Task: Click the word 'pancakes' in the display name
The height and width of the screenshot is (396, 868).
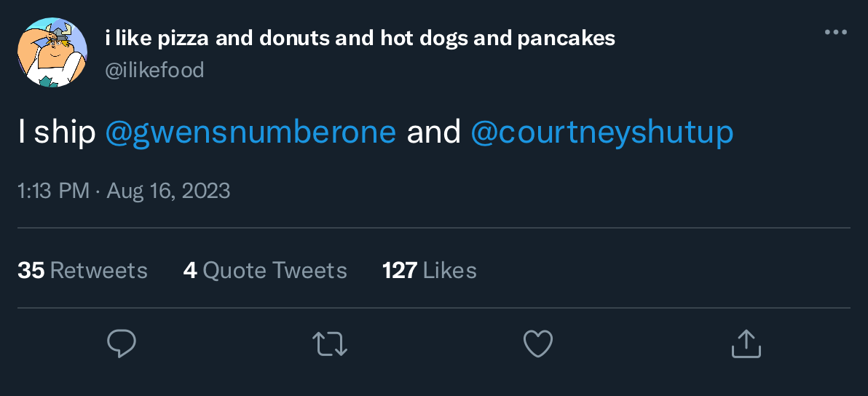Action: click(x=566, y=38)
